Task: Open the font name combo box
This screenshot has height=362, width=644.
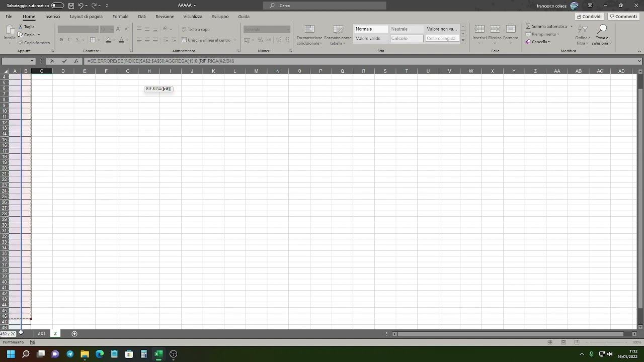Action: tap(77, 29)
